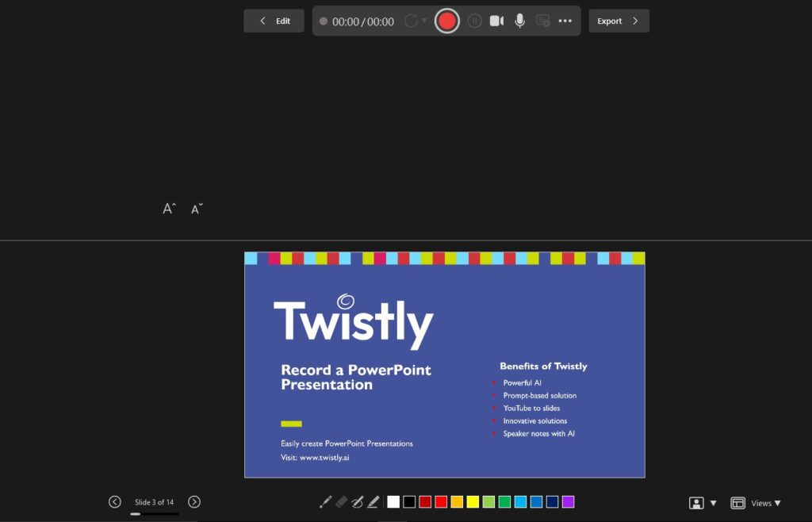
Task: Toggle the camera on or off
Action: pyautogui.click(x=496, y=21)
